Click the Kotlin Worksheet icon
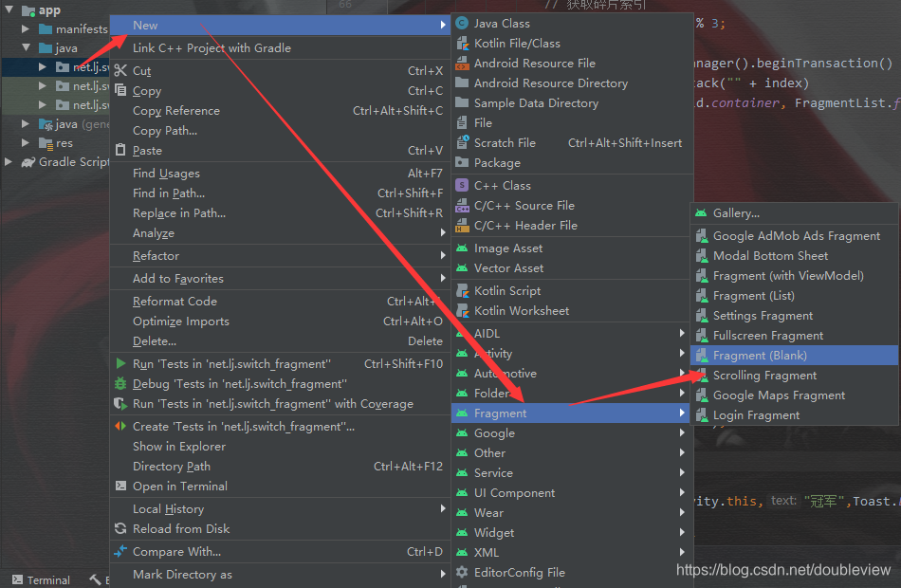This screenshot has height=588, width=901. pos(462,311)
